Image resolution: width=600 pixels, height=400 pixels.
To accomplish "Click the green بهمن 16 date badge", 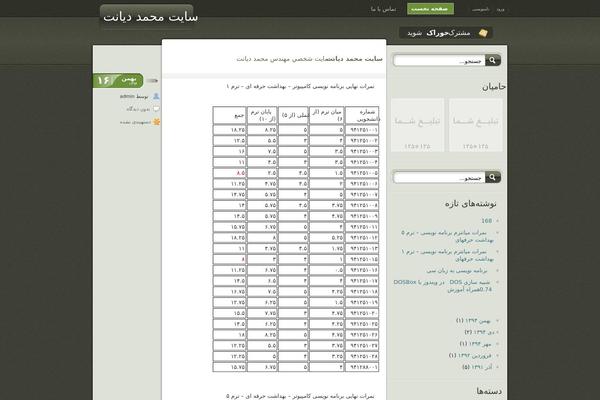I will [x=118, y=80].
